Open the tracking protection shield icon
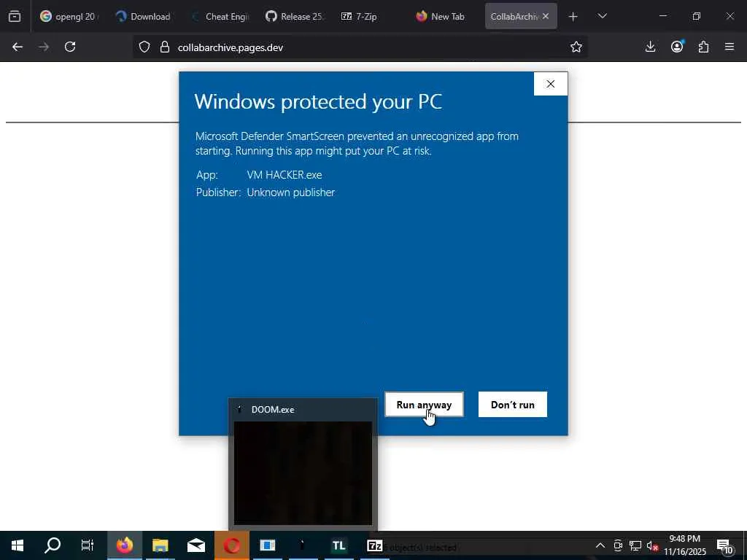This screenshot has width=747, height=560. coord(144,47)
